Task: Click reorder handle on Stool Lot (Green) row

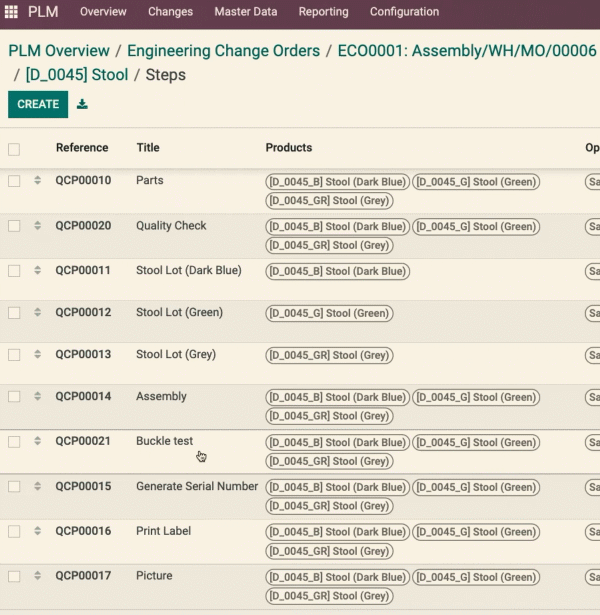Action: [x=37, y=312]
